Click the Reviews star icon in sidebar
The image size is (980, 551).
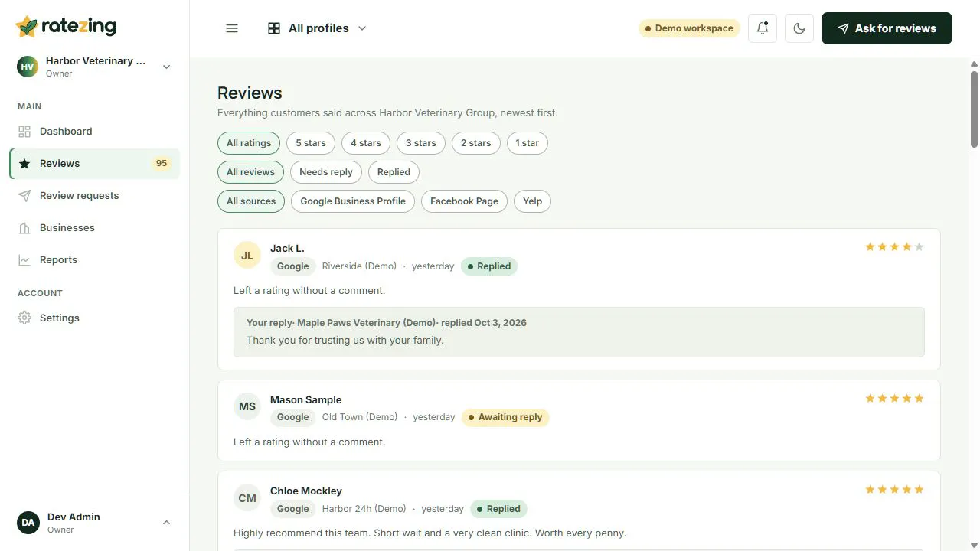[x=24, y=164]
